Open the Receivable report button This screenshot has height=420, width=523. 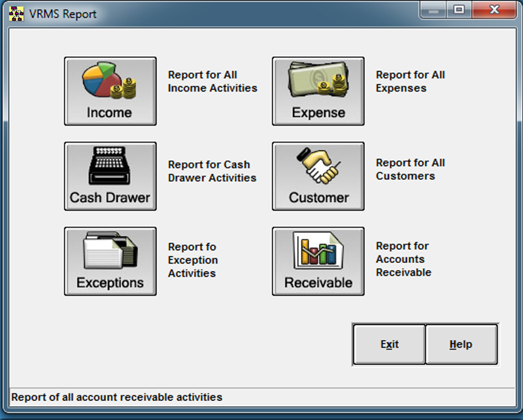(x=318, y=262)
